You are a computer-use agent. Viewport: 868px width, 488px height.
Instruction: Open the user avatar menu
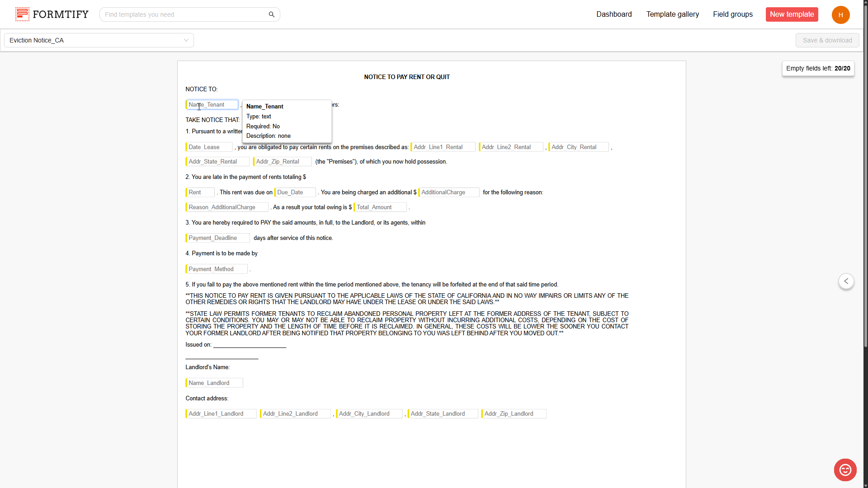pyautogui.click(x=840, y=14)
